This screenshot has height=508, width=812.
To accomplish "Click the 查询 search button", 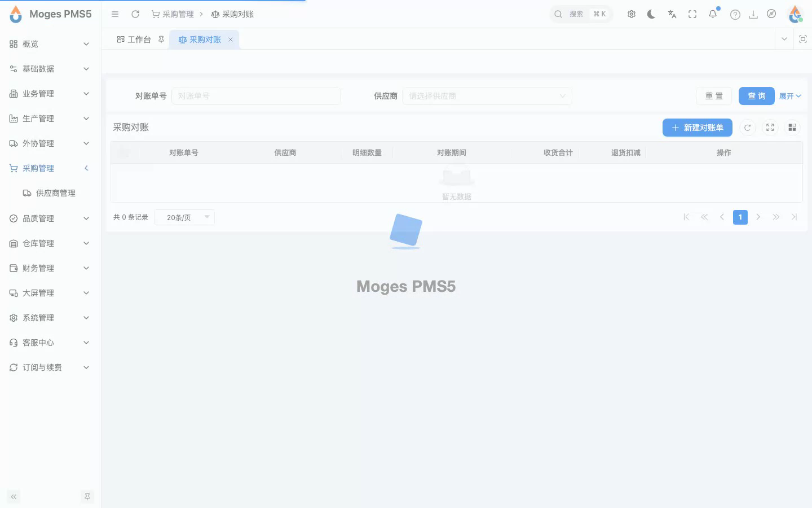I will 757,96.
